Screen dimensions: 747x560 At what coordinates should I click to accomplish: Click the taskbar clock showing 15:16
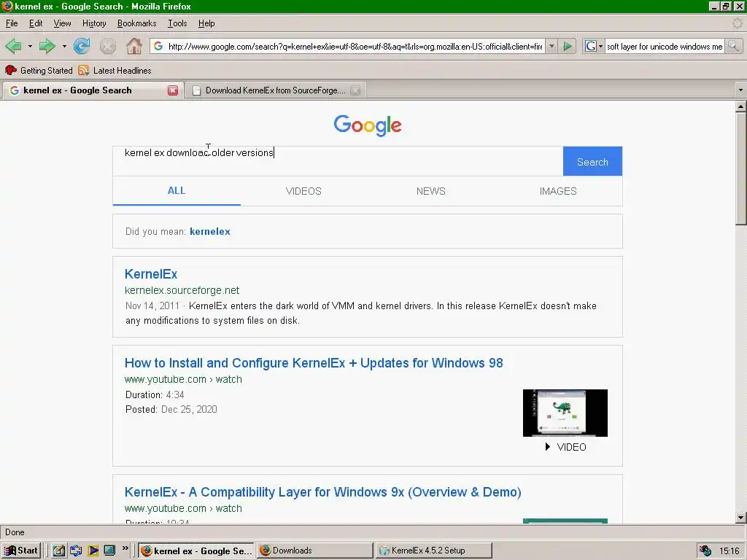(729, 551)
